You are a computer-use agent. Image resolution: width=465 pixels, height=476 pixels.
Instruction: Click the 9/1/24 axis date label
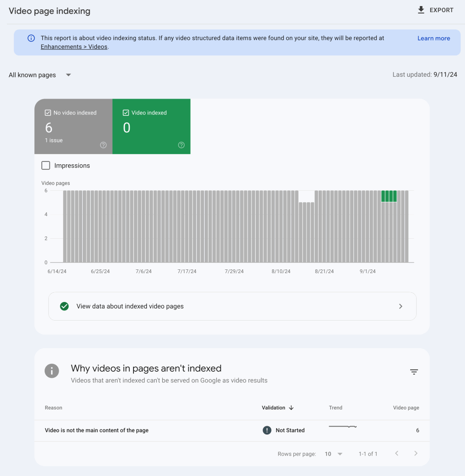tap(368, 271)
